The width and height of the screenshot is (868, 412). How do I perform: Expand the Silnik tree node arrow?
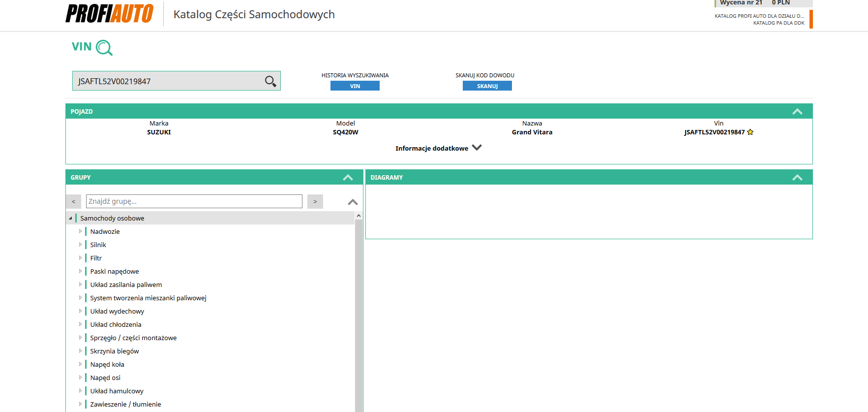80,245
